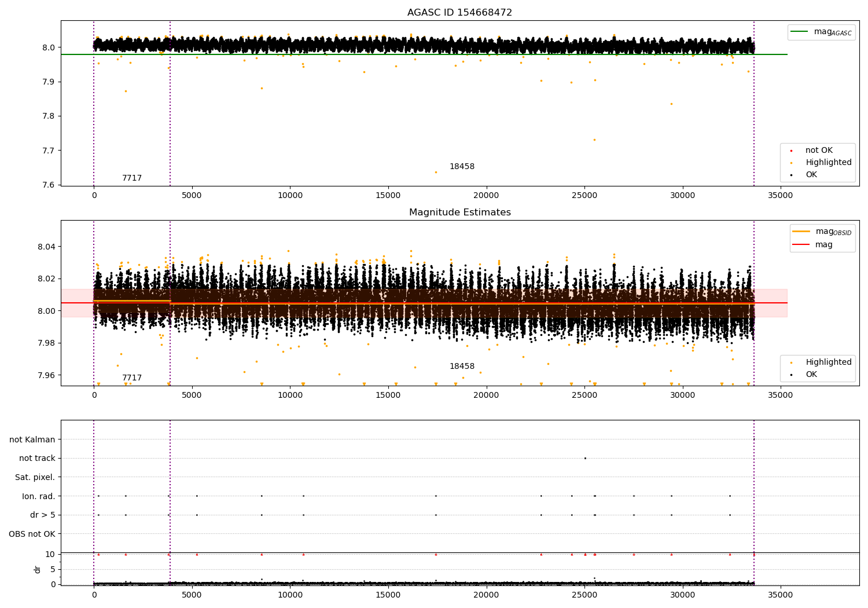Click the 18458 label in Magnitude Estimates plot
This screenshot has width=868, height=608.
(462, 367)
